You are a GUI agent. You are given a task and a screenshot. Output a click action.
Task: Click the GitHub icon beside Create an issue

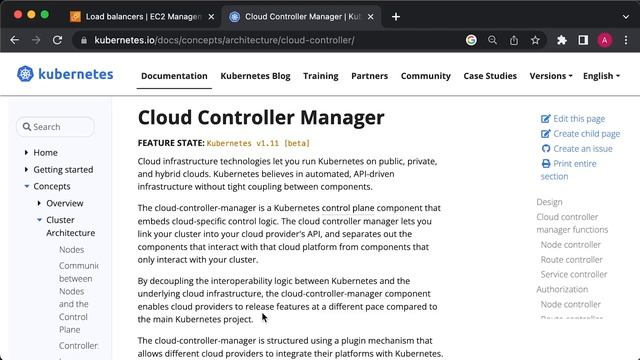546,149
